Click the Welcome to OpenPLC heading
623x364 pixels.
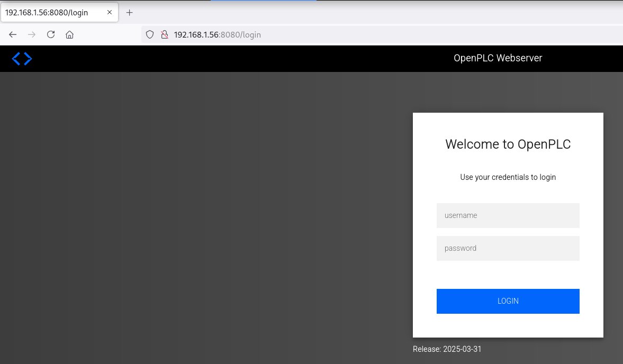(508, 144)
